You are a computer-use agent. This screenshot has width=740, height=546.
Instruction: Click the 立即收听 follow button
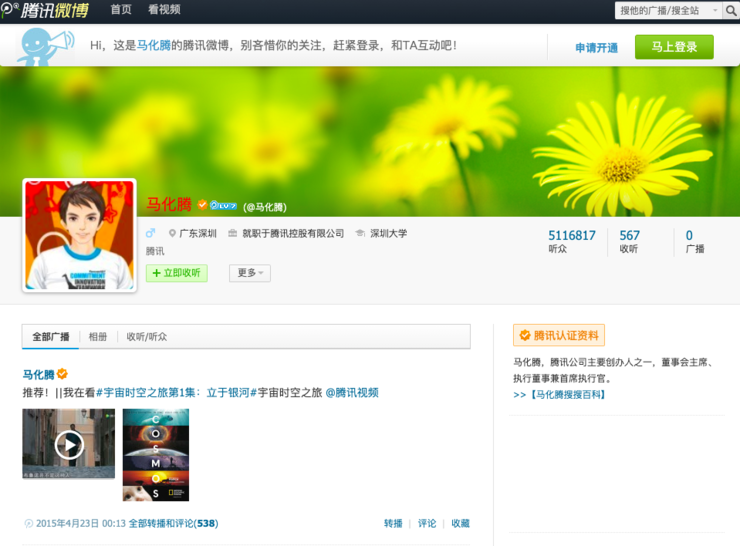177,273
